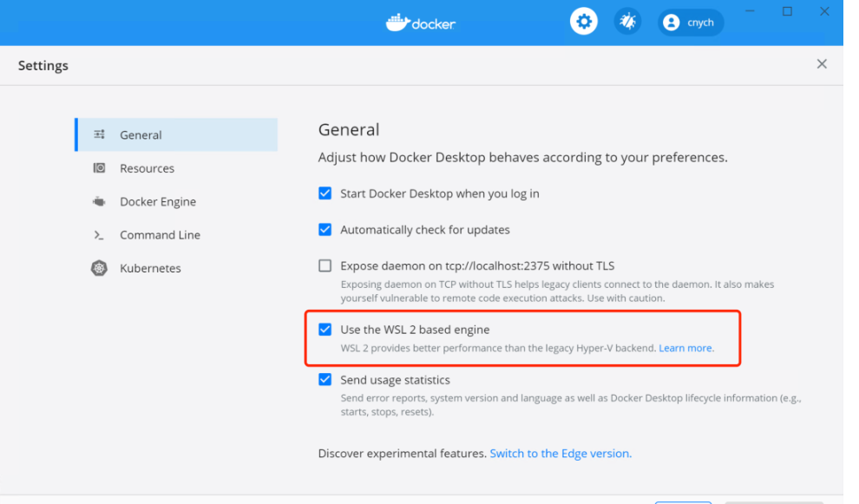Enable Expose daemon on tcp://localhost:2375 checkbox

[325, 265]
